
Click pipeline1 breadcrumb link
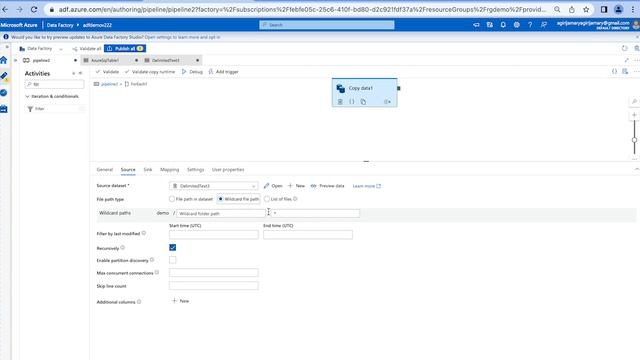109,84
